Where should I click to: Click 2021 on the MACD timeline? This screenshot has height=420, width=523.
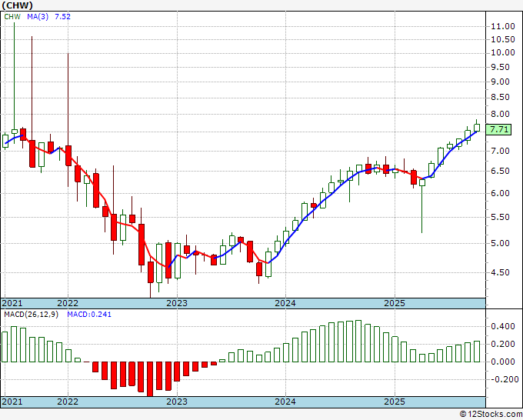tap(12, 402)
